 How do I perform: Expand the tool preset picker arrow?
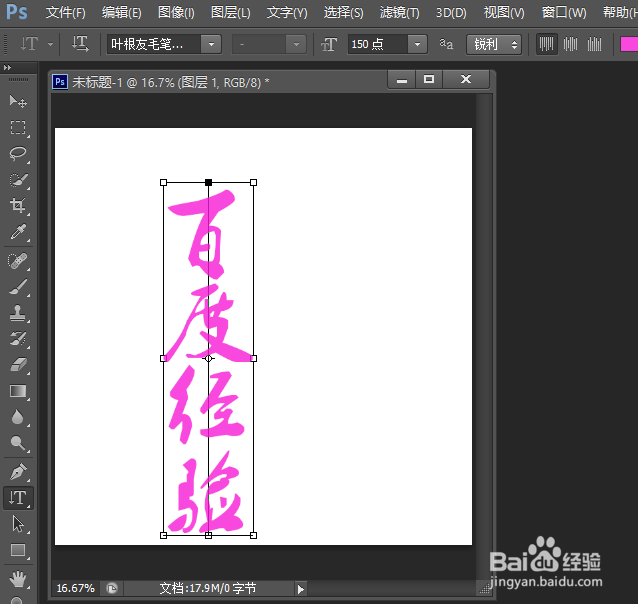click(x=50, y=44)
